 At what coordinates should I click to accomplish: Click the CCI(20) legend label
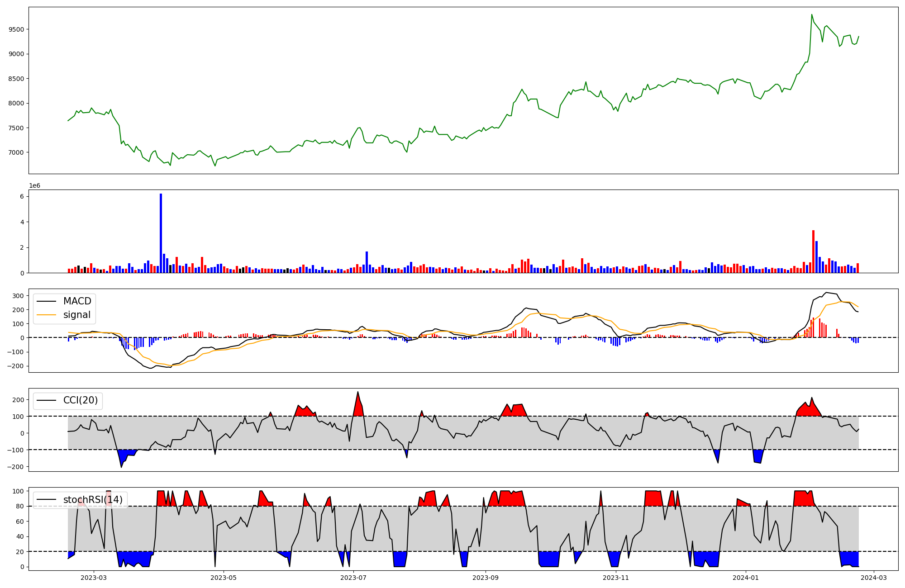[81, 400]
